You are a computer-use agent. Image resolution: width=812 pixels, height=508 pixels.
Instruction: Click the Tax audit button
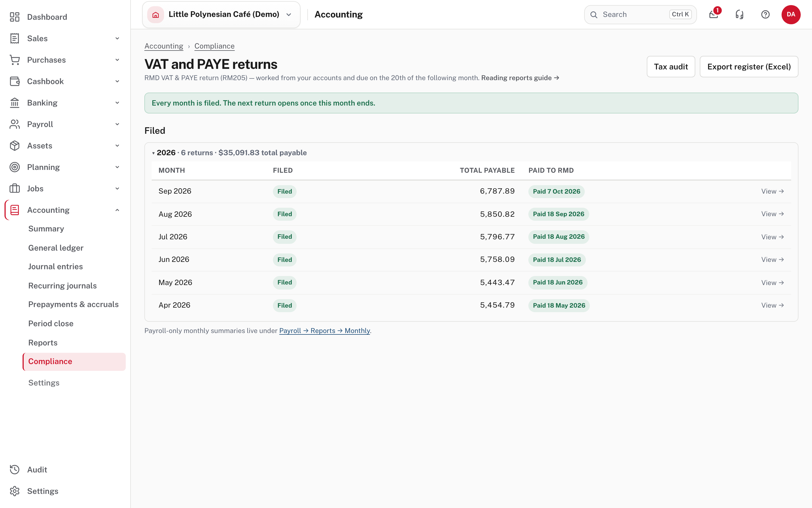click(x=671, y=67)
